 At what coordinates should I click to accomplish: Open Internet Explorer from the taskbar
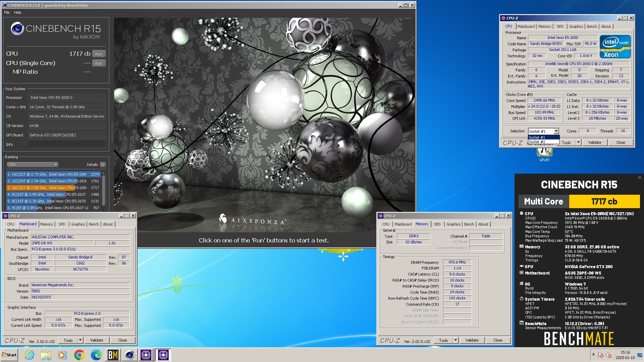[x=30, y=355]
